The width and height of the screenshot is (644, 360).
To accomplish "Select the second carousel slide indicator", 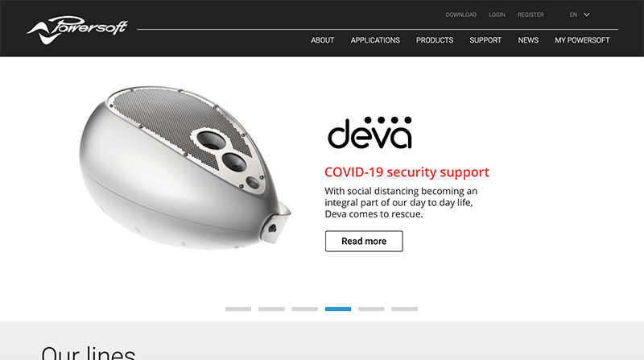I will tap(271, 308).
